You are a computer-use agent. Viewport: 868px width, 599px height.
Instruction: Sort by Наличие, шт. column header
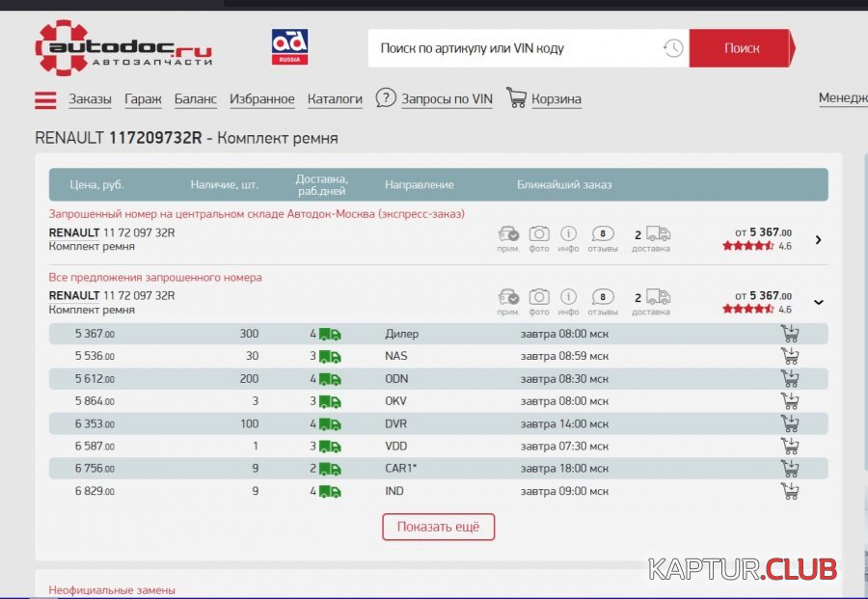[224, 184]
